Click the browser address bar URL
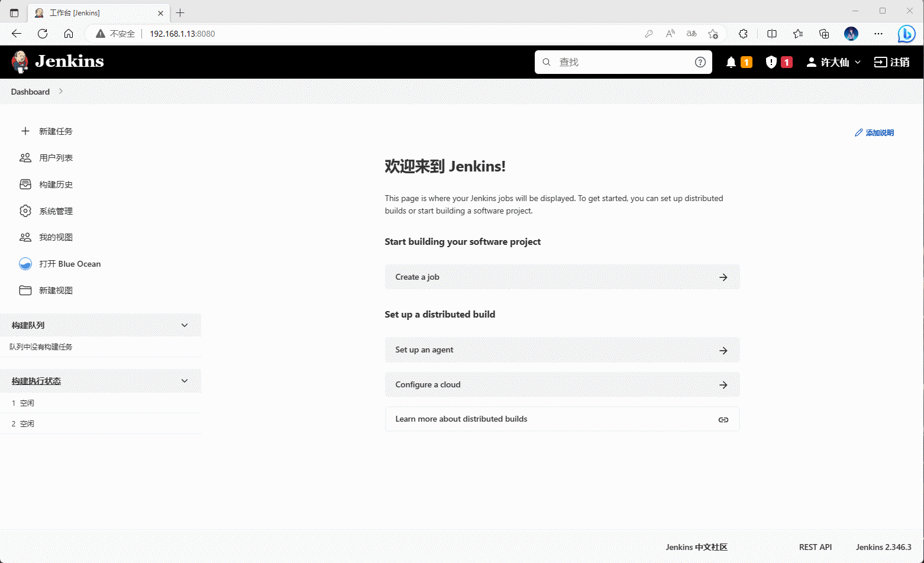Screen dimensions: 924x563 point(182,34)
